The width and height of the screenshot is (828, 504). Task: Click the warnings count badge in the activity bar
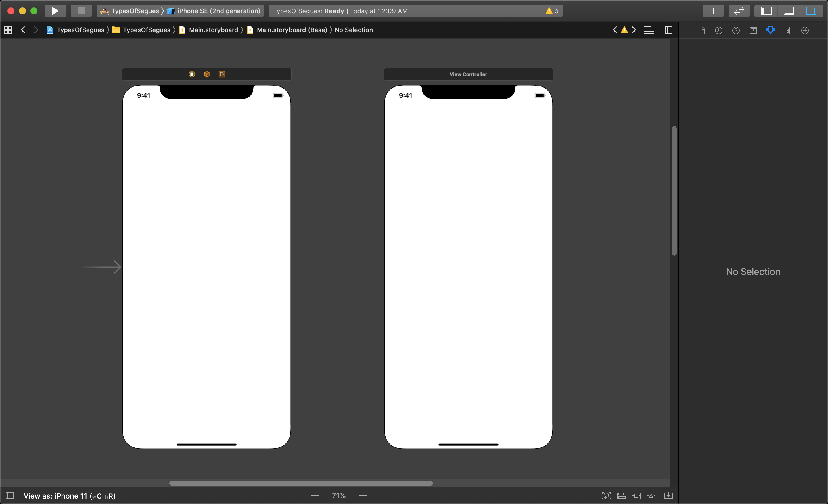(552, 11)
